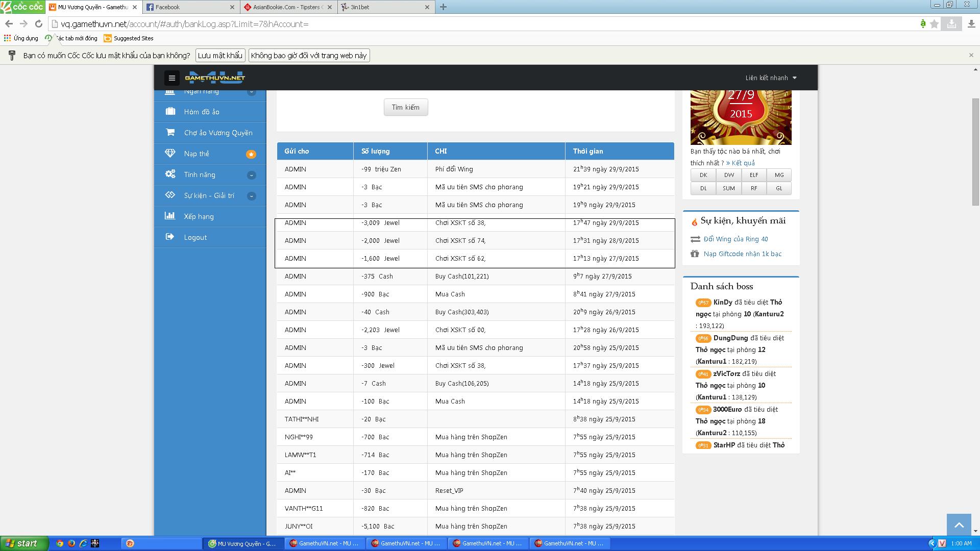Click the browser forward arrow

pyautogui.click(x=23, y=24)
